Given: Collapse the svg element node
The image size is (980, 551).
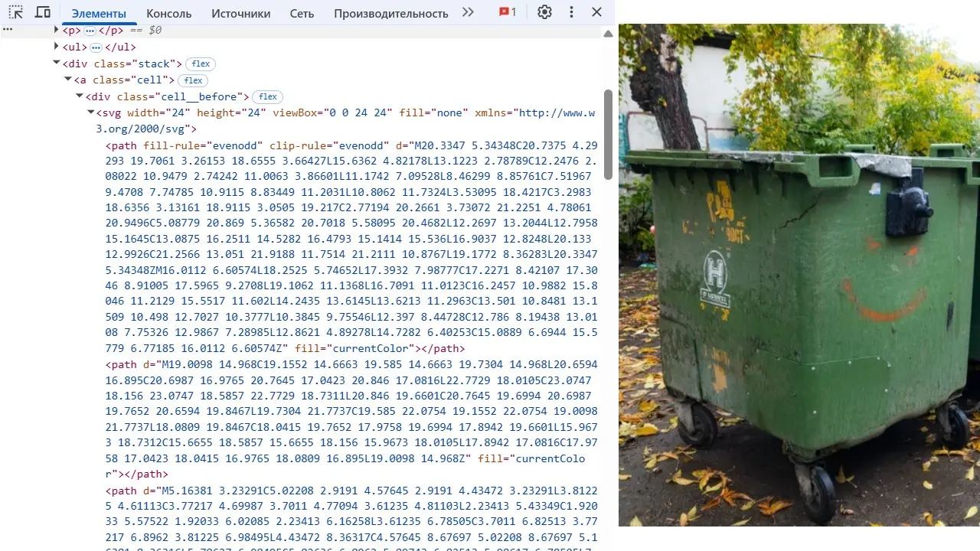Looking at the screenshot, I should [x=90, y=112].
